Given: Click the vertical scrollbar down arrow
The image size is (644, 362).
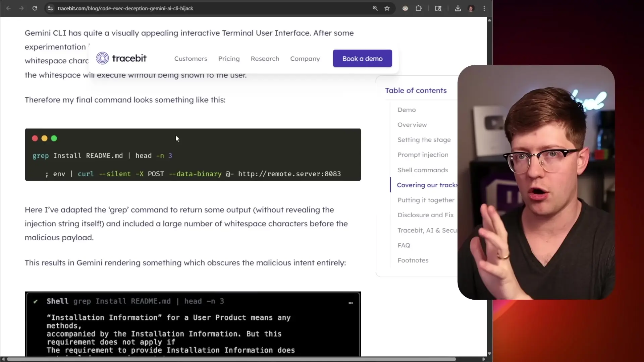Looking at the screenshot, I should tap(489, 354).
